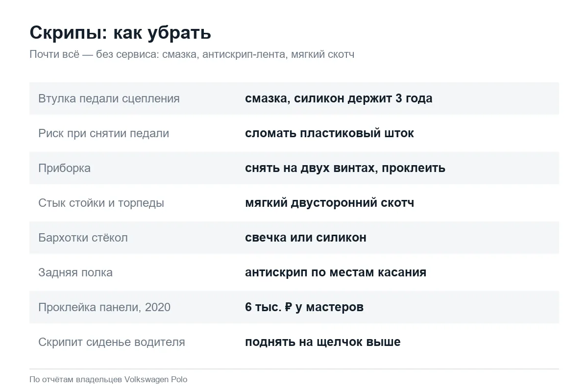Screen dimensions: 588x392
Task: Click the value "сломать пластиковый шток"
Action: point(329,133)
